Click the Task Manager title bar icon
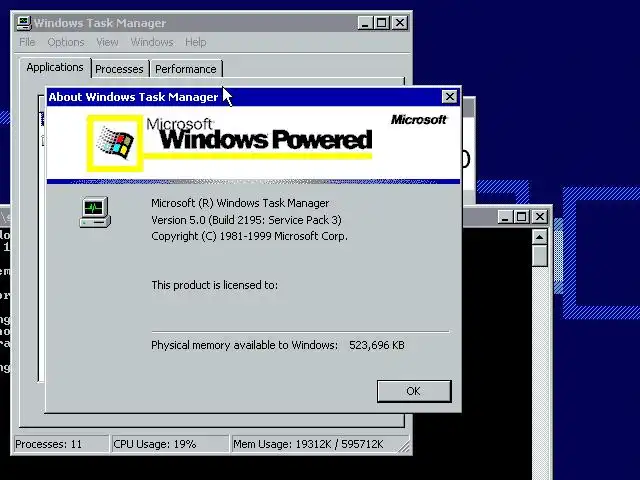640x480 pixels. pyautogui.click(x=24, y=23)
